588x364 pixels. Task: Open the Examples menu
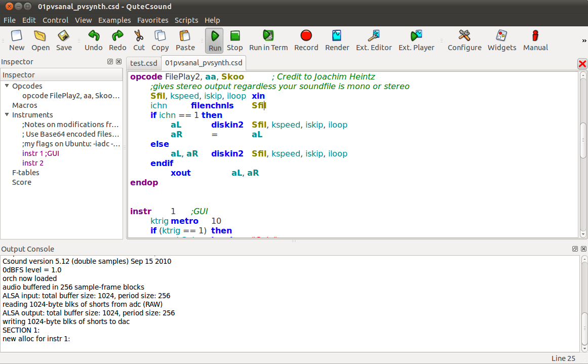click(114, 20)
